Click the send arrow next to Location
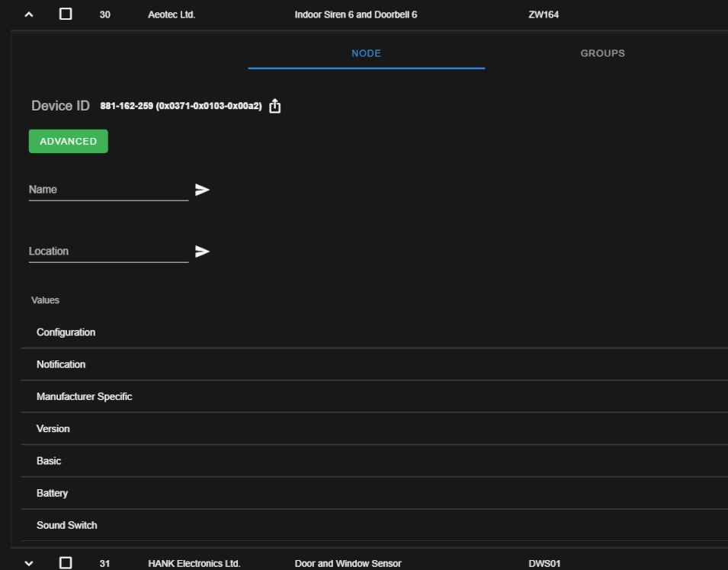Screen dimensions: 728x570 click(x=202, y=251)
